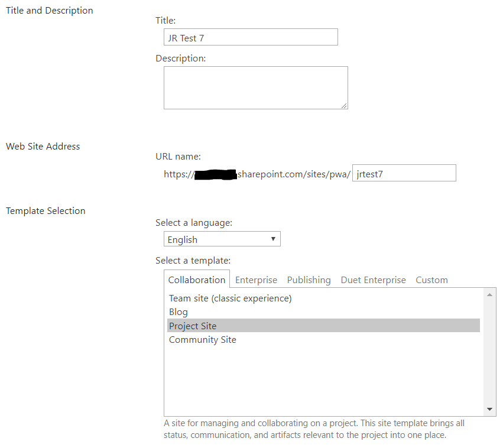The height and width of the screenshot is (448, 503).
Task: Click the template list scrollbar track
Action: 489,352
